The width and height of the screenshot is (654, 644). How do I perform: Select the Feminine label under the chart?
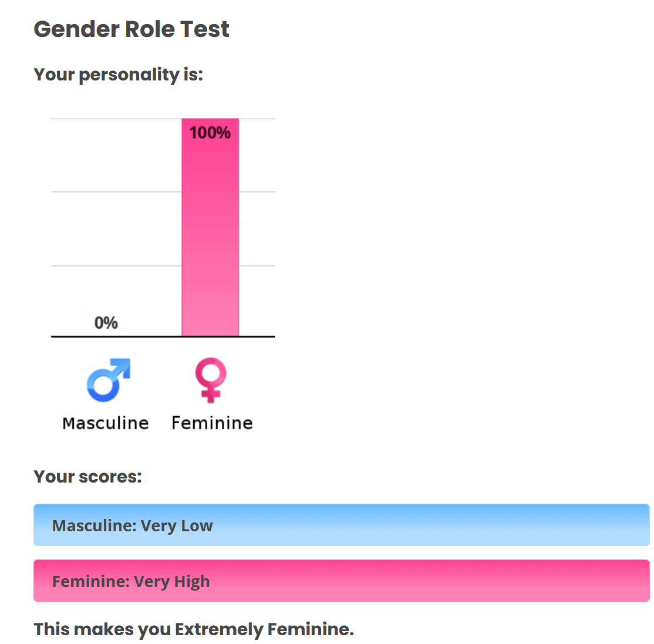(212, 423)
